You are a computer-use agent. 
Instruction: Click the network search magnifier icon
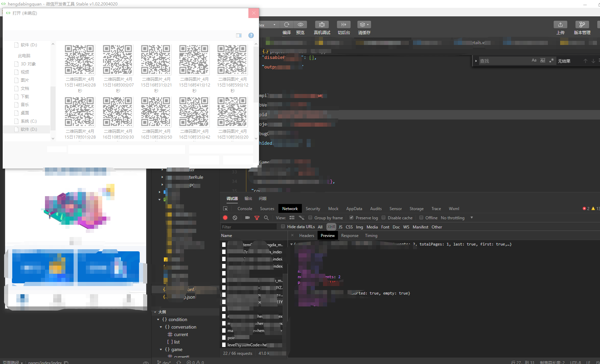(x=266, y=218)
